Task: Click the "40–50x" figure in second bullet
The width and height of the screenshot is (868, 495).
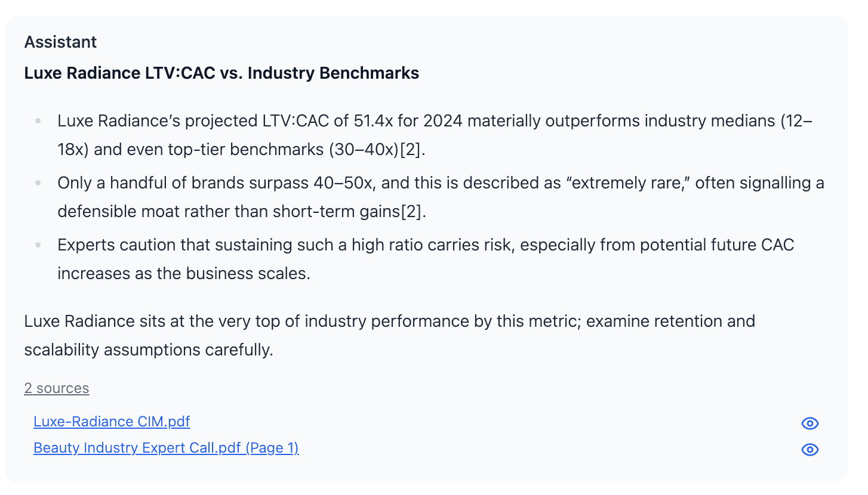Action: point(344,183)
